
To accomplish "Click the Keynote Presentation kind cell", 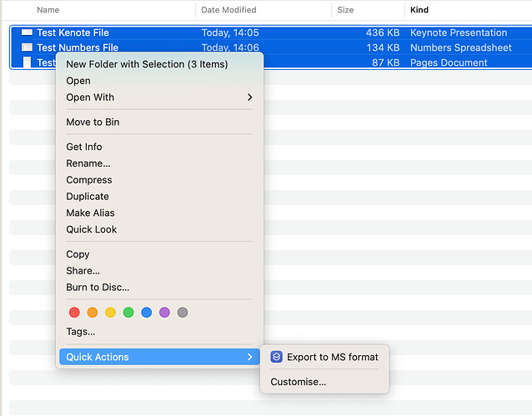I will click(459, 33).
